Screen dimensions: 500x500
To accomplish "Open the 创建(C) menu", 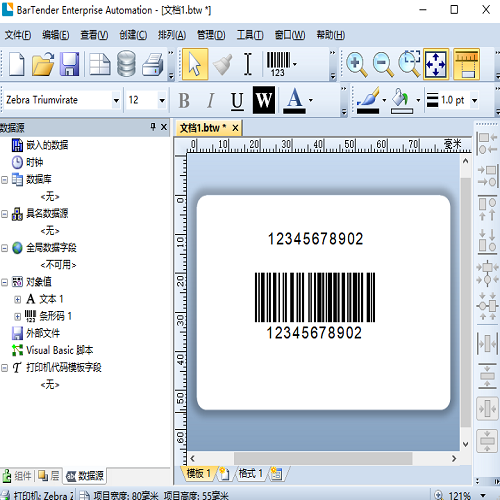I will (x=133, y=35).
